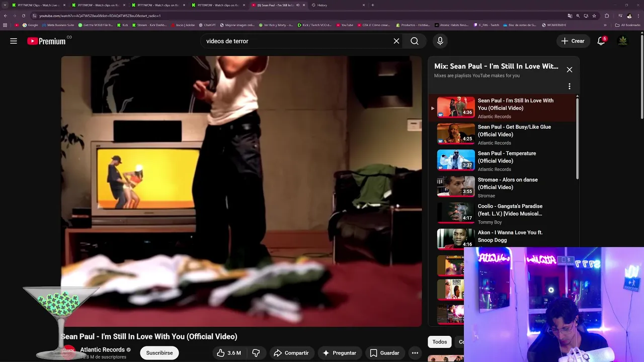Open the El_Pitti - Twitch bookmark
Image resolution: width=644 pixels, height=362 pixels.
click(x=487, y=25)
